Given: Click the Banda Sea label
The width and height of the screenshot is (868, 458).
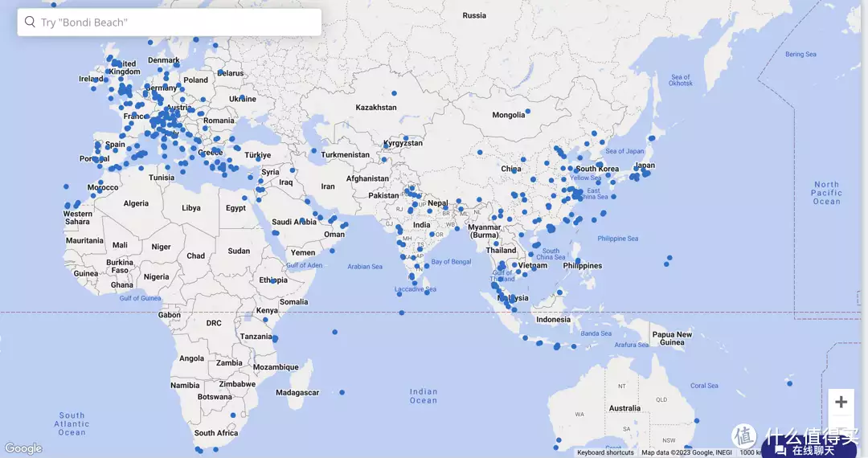Looking at the screenshot, I should click(596, 333).
